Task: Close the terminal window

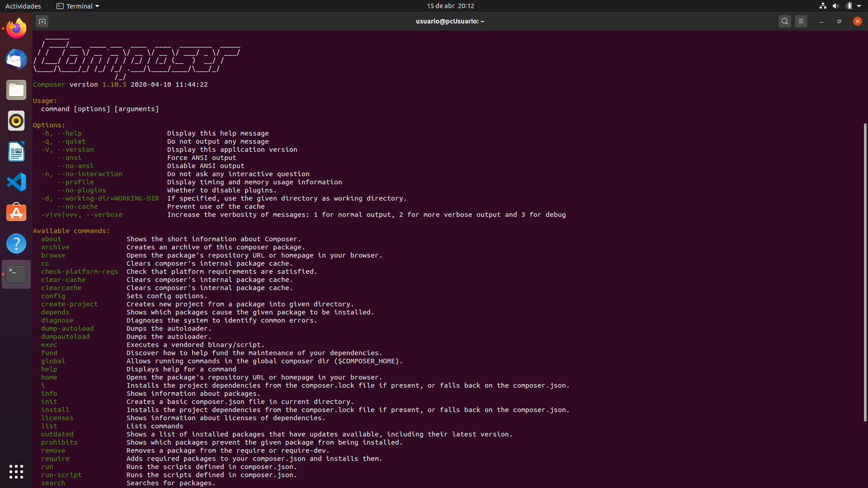Action: coord(857,21)
